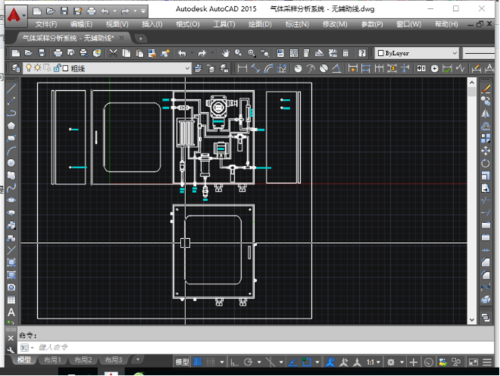The image size is (500, 376).
Task: Click the 模型 button in status bar
Action: (182, 362)
